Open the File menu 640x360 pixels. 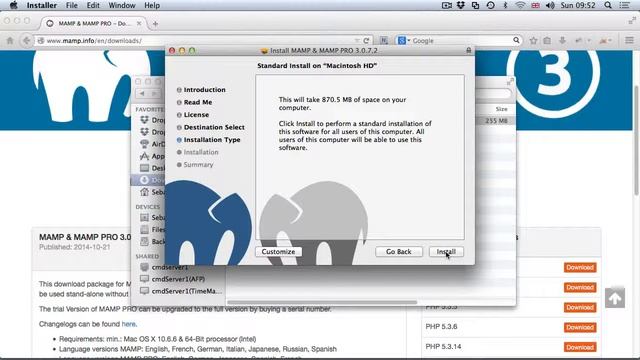coord(72,5)
